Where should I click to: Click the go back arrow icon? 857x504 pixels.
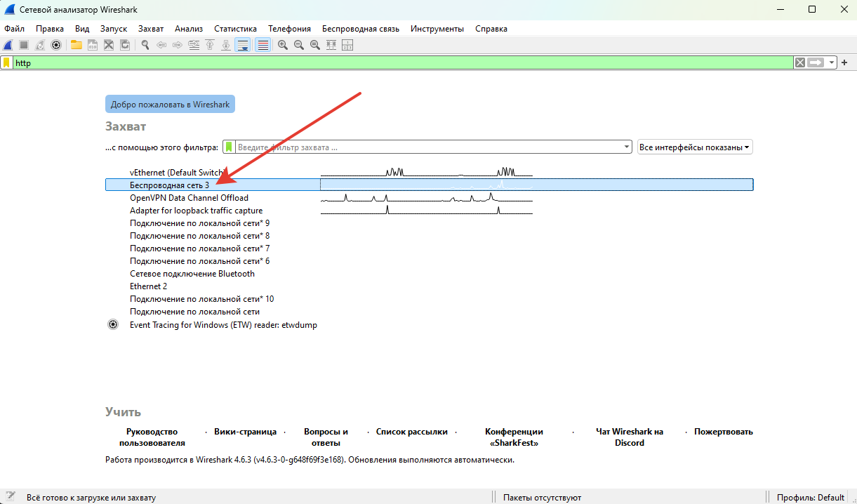pyautogui.click(x=161, y=45)
